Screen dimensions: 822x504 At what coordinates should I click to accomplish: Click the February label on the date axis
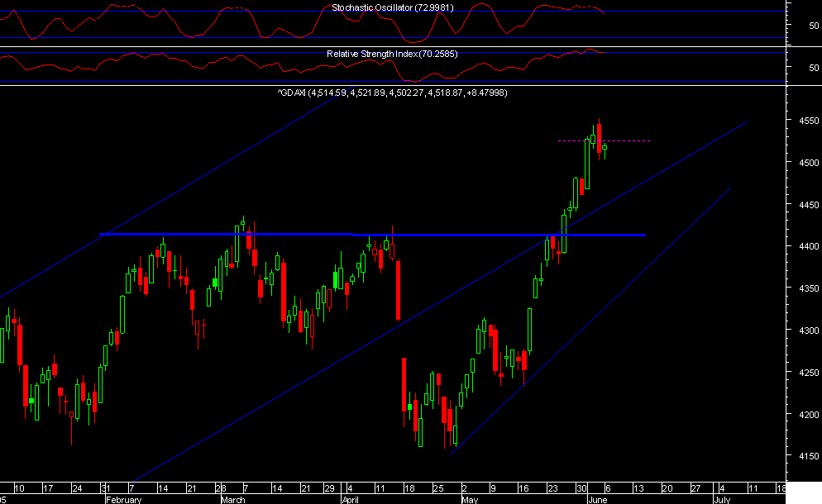122,499
